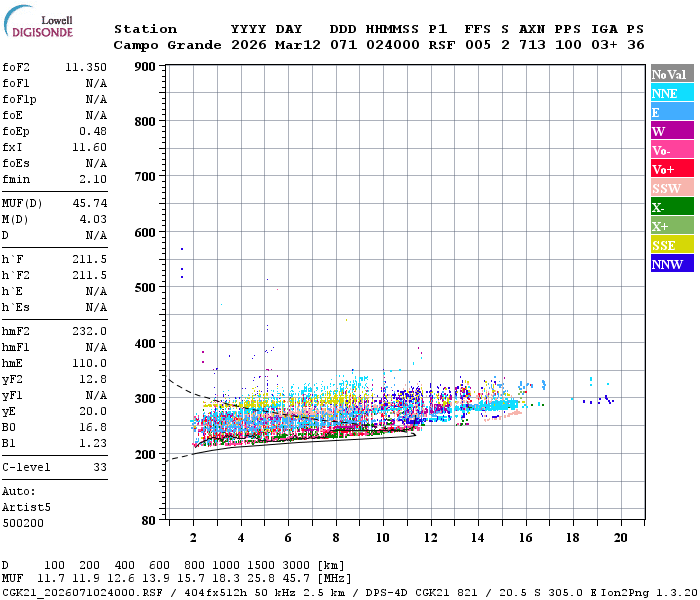Click the MUF 45.7 table value
Screen dimensions: 700x600
[296, 578]
